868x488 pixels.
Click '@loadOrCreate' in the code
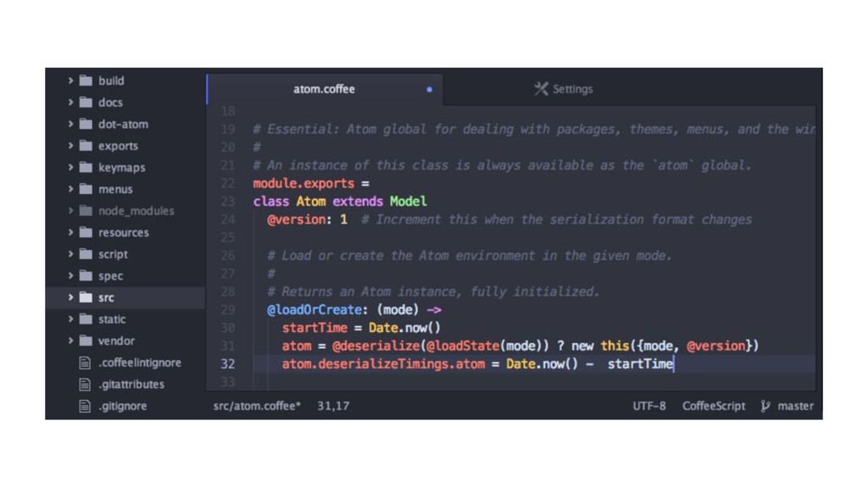pos(314,310)
